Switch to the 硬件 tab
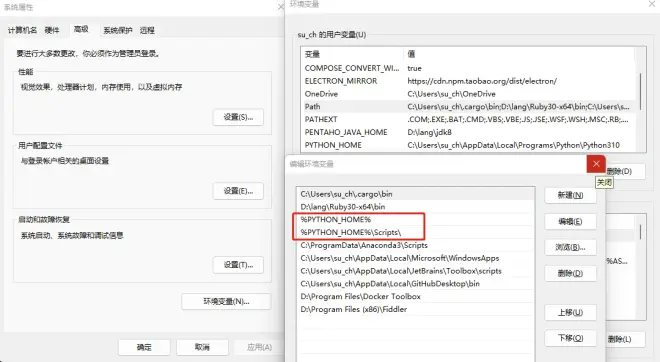This screenshot has width=660, height=362. click(52, 30)
